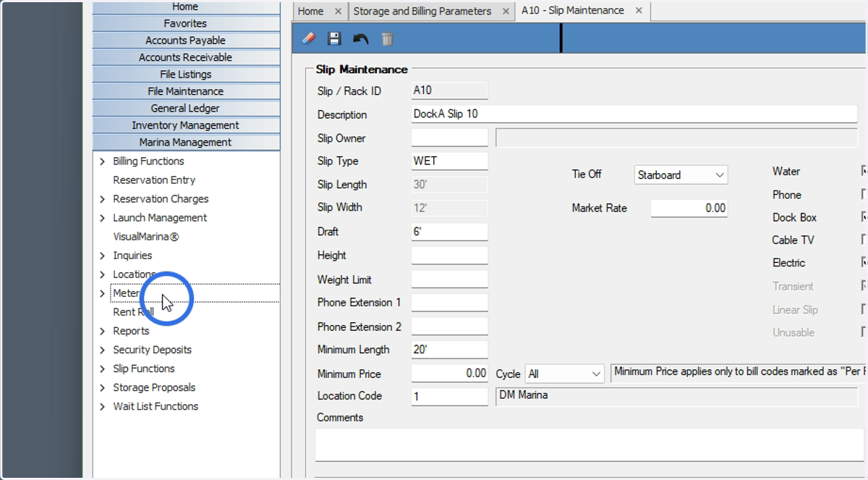The image size is (868, 480).
Task: Click the Minimum Length field
Action: [450, 350]
